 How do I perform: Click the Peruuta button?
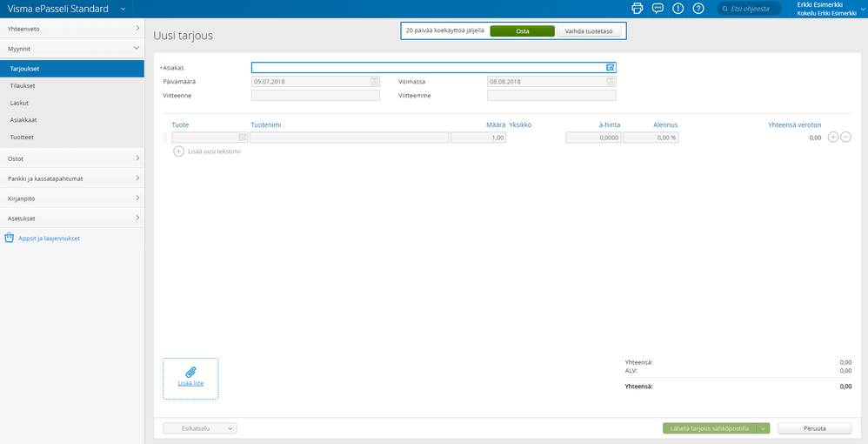(x=814, y=428)
